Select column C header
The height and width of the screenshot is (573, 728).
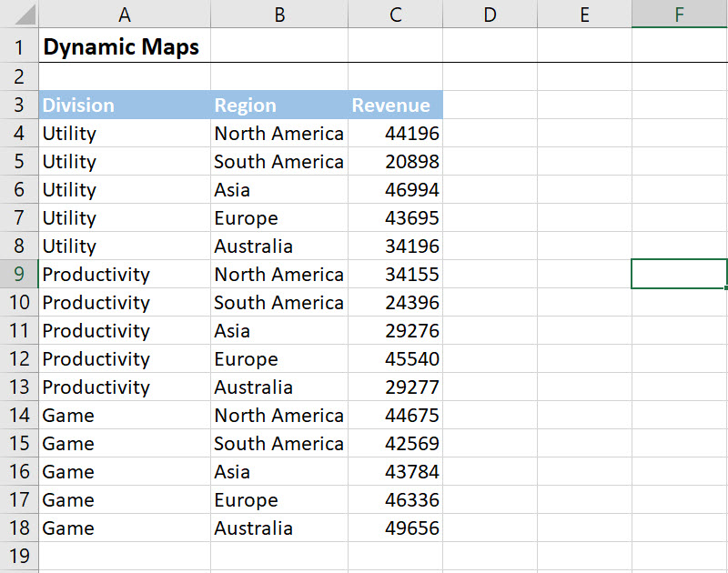tap(395, 14)
